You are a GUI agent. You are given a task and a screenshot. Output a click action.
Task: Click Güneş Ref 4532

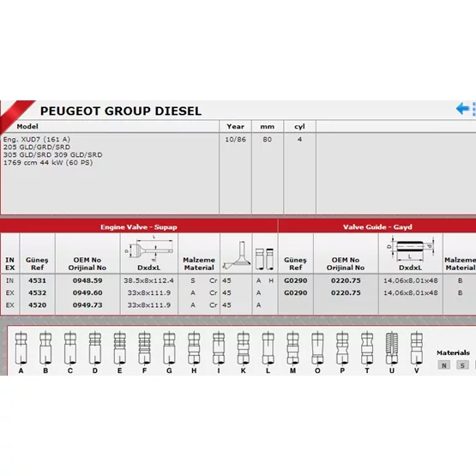38,292
